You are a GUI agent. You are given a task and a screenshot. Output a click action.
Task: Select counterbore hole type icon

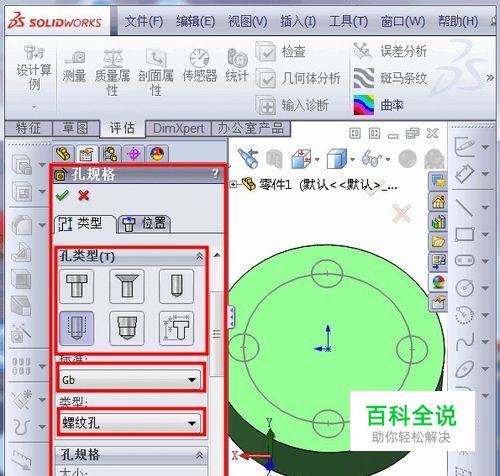click(77, 286)
